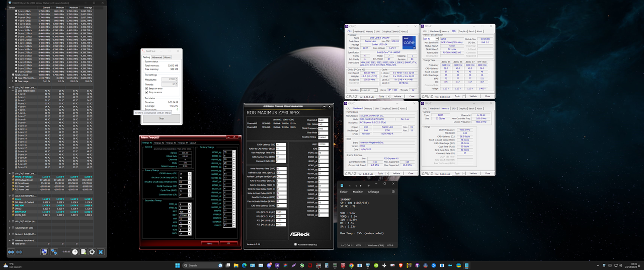Screen dimensions: 644x270
Task: Open the Windows Start menu
Action: click(178, 265)
